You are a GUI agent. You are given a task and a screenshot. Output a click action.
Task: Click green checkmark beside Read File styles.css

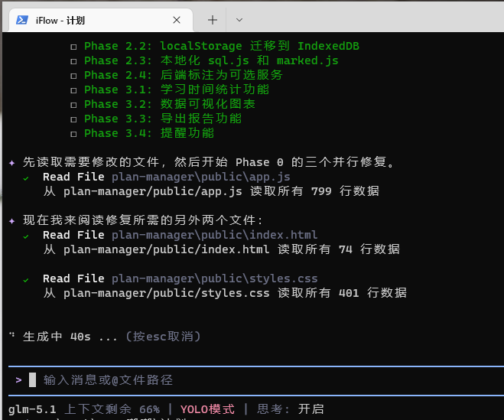26,278
